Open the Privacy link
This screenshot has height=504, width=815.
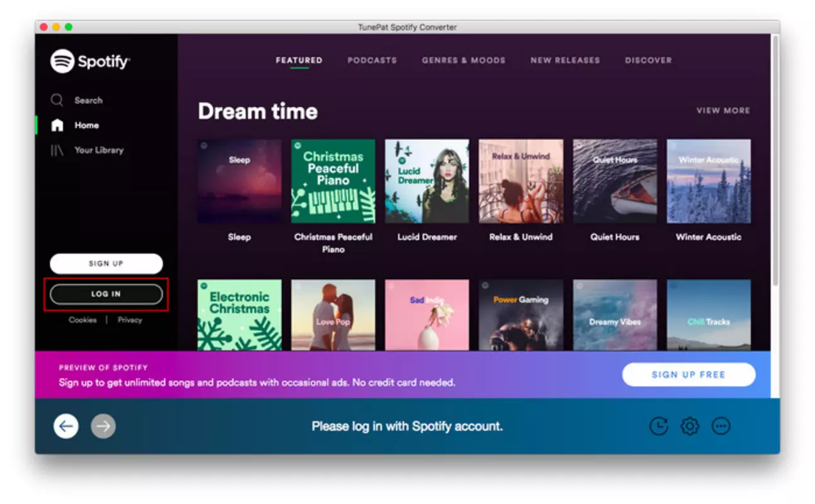pyautogui.click(x=130, y=320)
